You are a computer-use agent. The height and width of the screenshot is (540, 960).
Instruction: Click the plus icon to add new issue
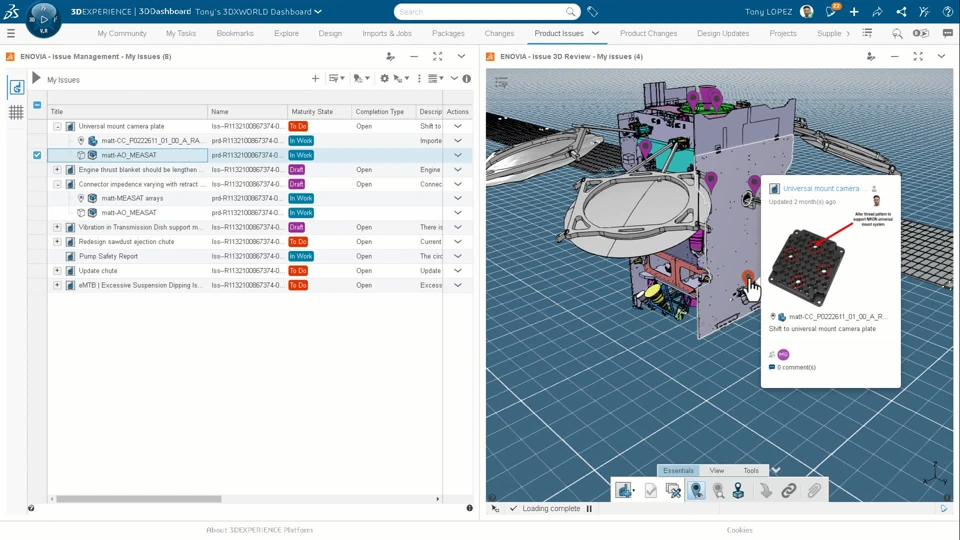click(315, 79)
